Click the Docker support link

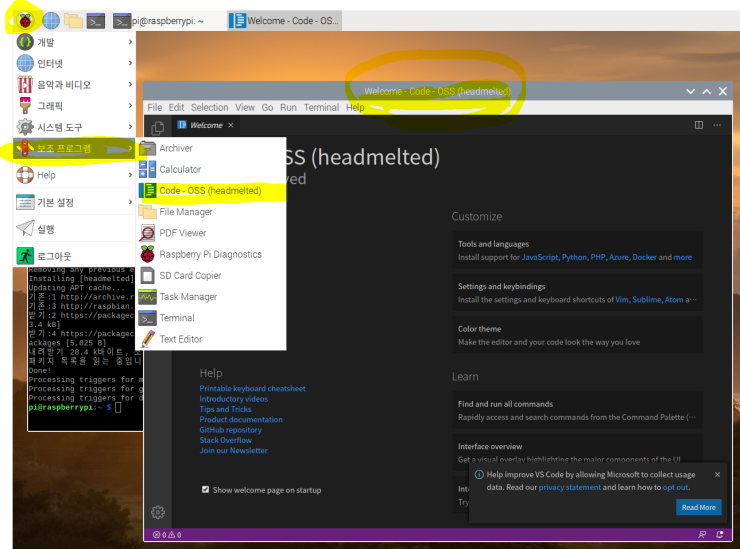coord(644,257)
